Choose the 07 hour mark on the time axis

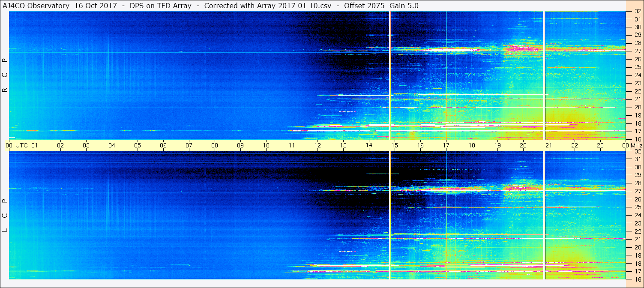189,145
